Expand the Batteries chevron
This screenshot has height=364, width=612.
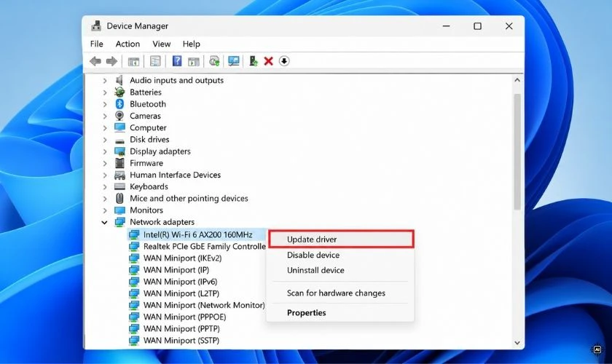coord(105,92)
